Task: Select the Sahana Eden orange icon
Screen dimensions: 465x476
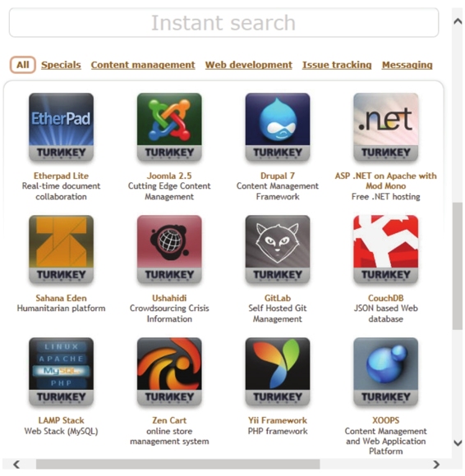Action: (61, 249)
